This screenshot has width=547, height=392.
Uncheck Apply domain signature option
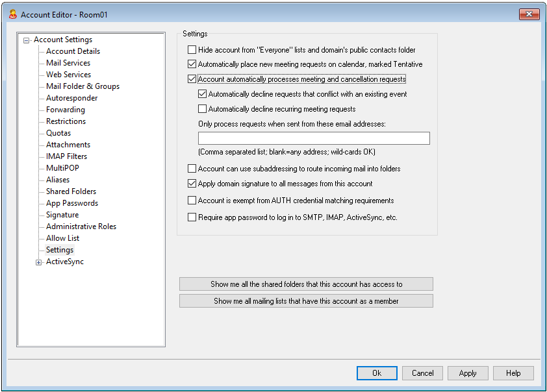[192, 184]
